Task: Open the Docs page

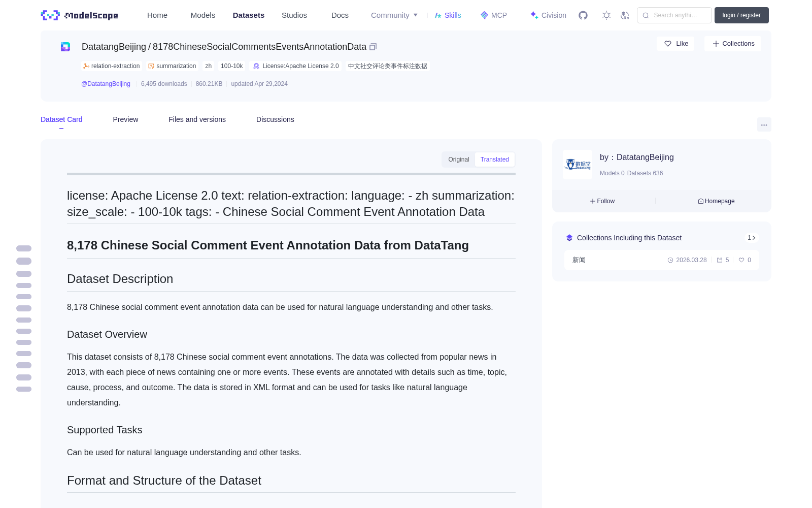Action: click(x=340, y=15)
